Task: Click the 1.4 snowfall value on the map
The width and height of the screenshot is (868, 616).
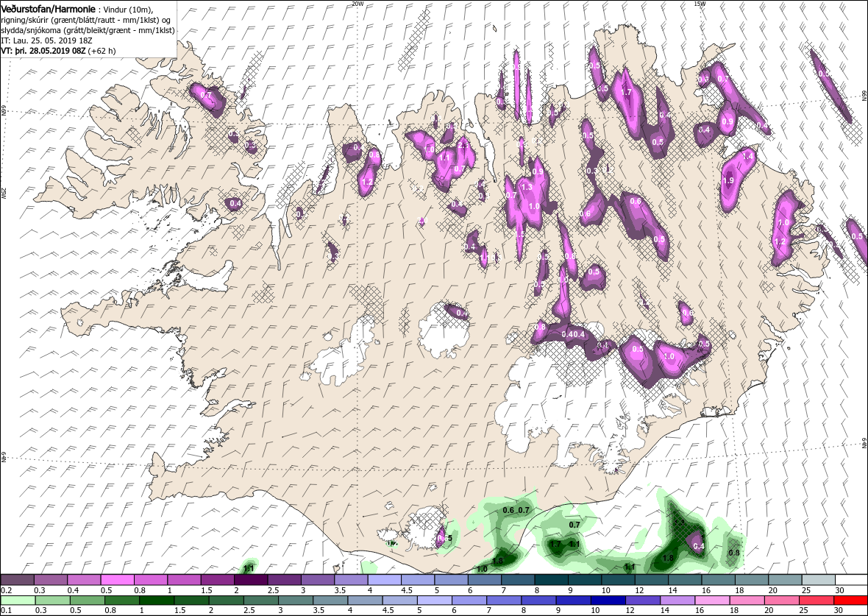Action: (748, 157)
